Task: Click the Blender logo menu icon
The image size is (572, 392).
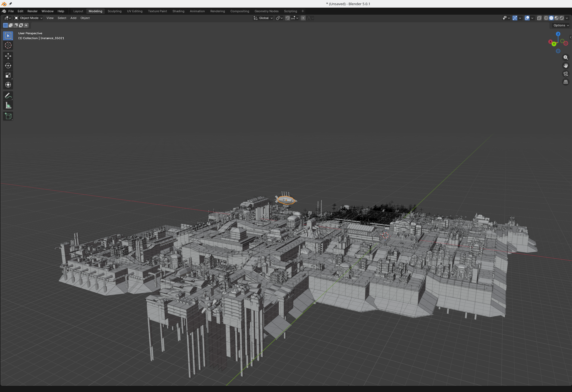Action: pos(4,11)
